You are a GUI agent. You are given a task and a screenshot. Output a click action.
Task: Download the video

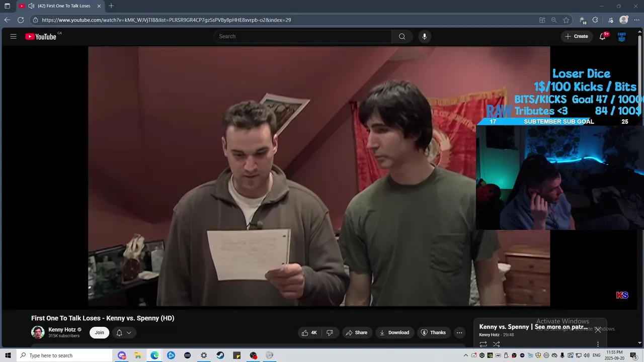click(x=394, y=332)
